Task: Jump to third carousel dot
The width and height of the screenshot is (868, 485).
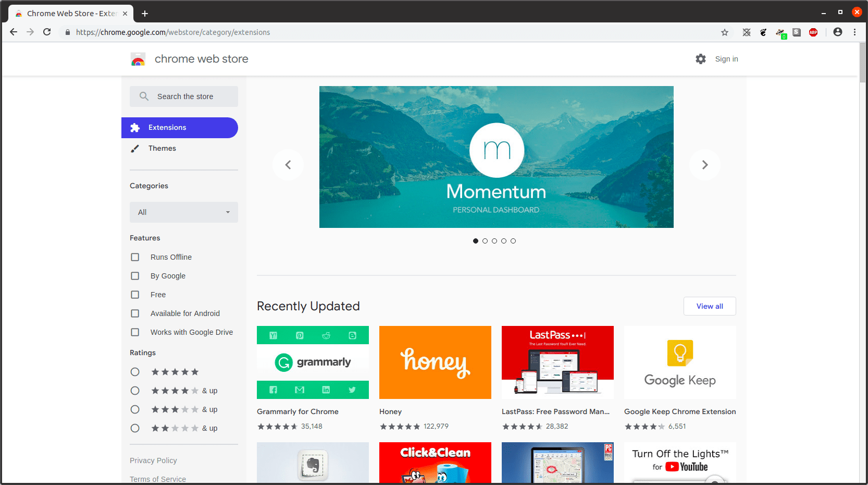Action: (494, 241)
